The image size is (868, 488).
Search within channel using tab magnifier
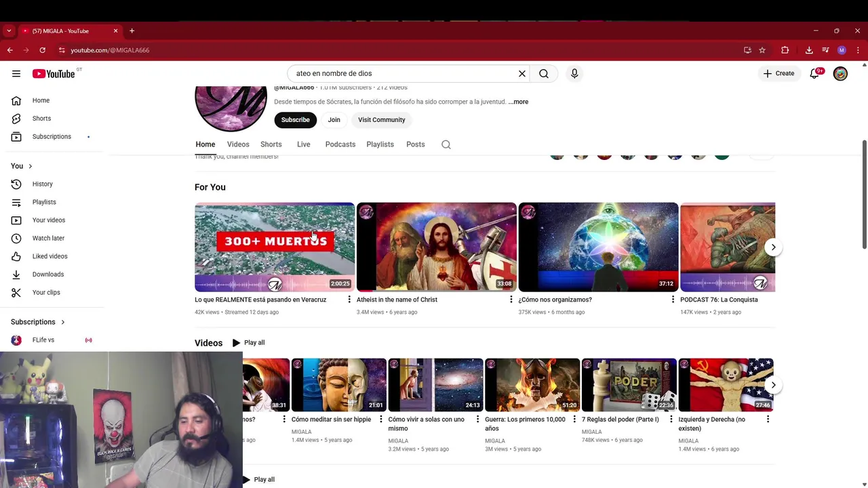446,144
